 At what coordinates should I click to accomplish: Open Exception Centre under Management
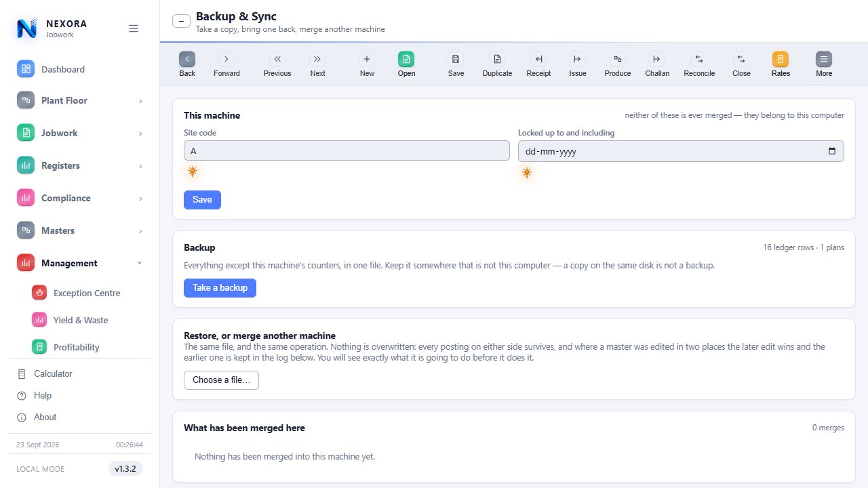point(87,293)
